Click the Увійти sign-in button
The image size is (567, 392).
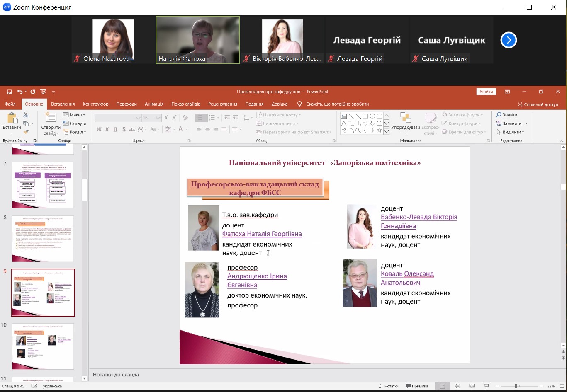(x=486, y=92)
